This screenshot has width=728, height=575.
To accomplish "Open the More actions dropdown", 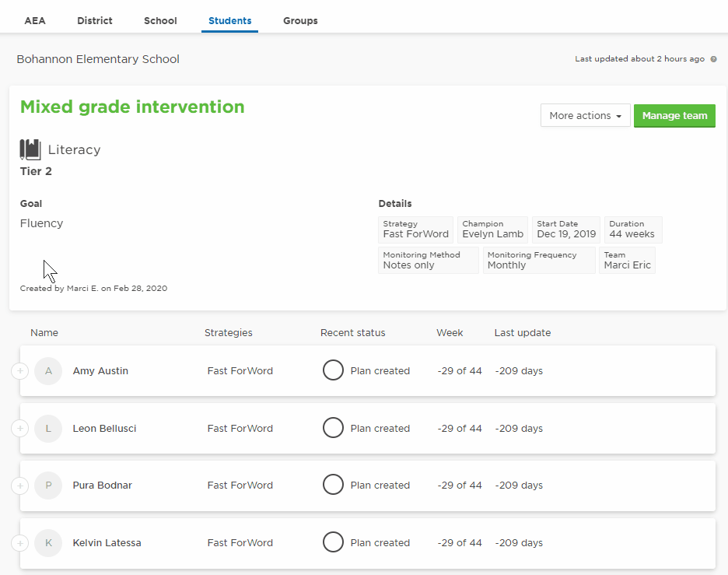I will pos(585,116).
